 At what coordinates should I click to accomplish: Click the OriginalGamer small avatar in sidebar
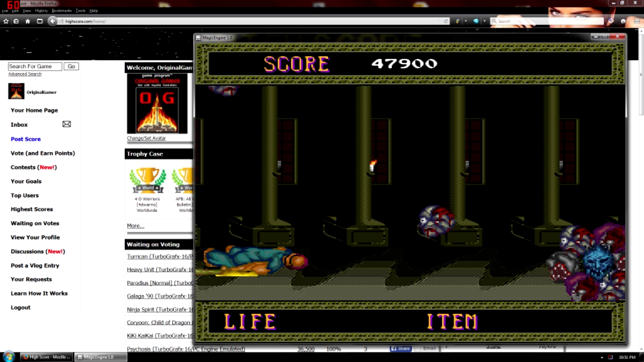[16, 91]
